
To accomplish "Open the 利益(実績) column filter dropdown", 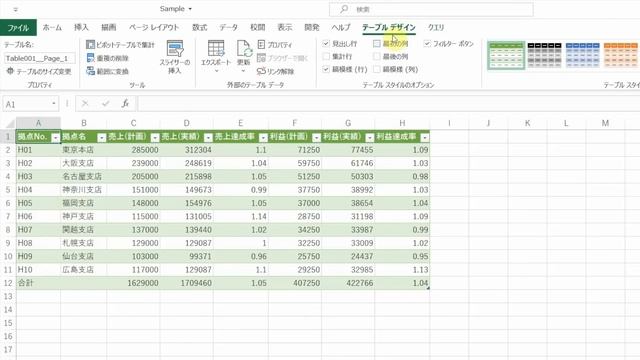I will pos(370,138).
